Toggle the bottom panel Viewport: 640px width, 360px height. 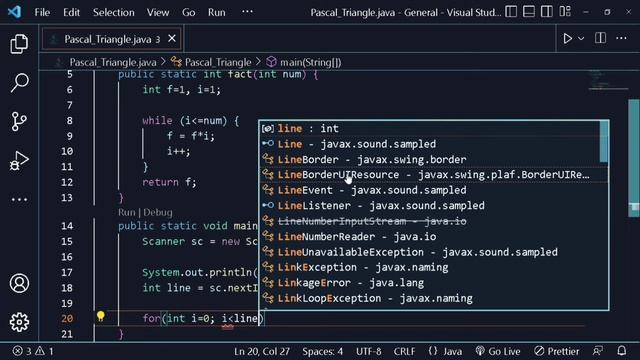tap(529, 12)
